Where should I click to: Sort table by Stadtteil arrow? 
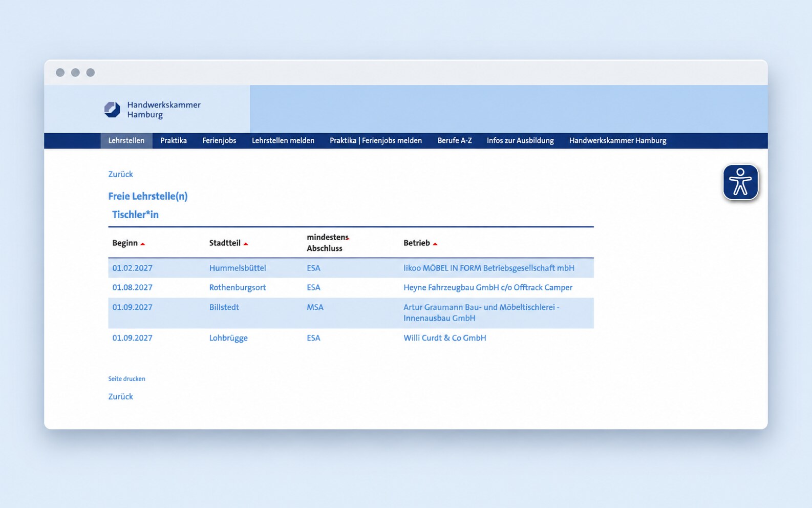pyautogui.click(x=246, y=244)
